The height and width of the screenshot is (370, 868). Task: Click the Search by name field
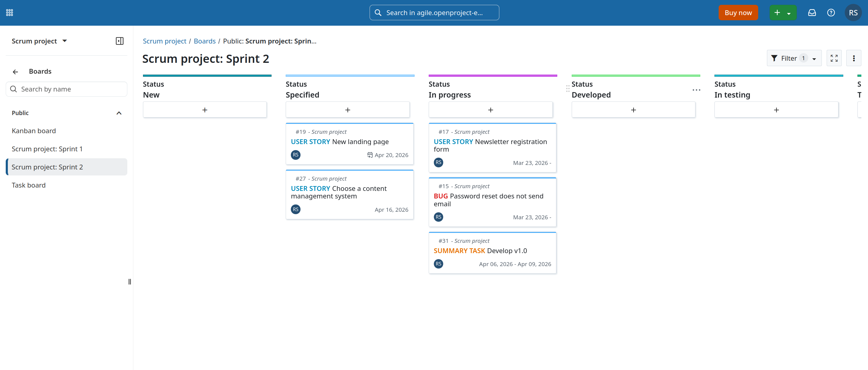point(66,89)
